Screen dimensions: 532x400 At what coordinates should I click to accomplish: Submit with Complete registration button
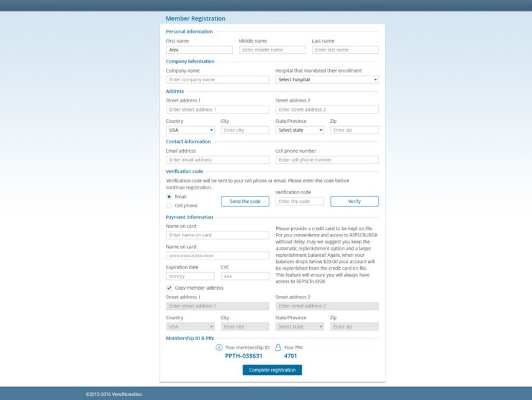pos(272,370)
